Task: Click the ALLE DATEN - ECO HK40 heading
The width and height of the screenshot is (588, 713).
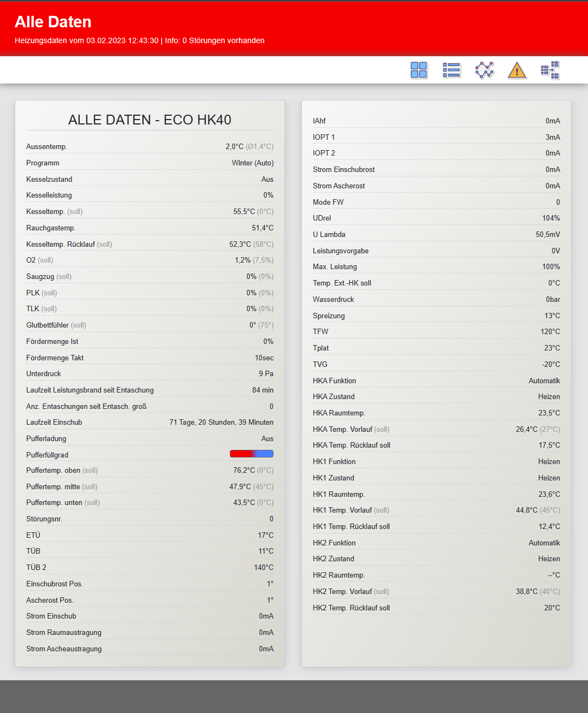Action: click(150, 120)
